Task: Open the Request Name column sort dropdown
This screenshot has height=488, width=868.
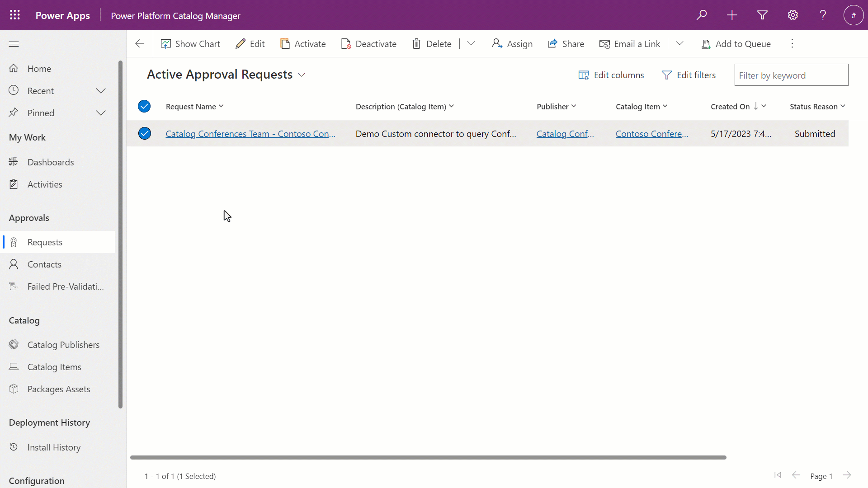Action: (221, 106)
